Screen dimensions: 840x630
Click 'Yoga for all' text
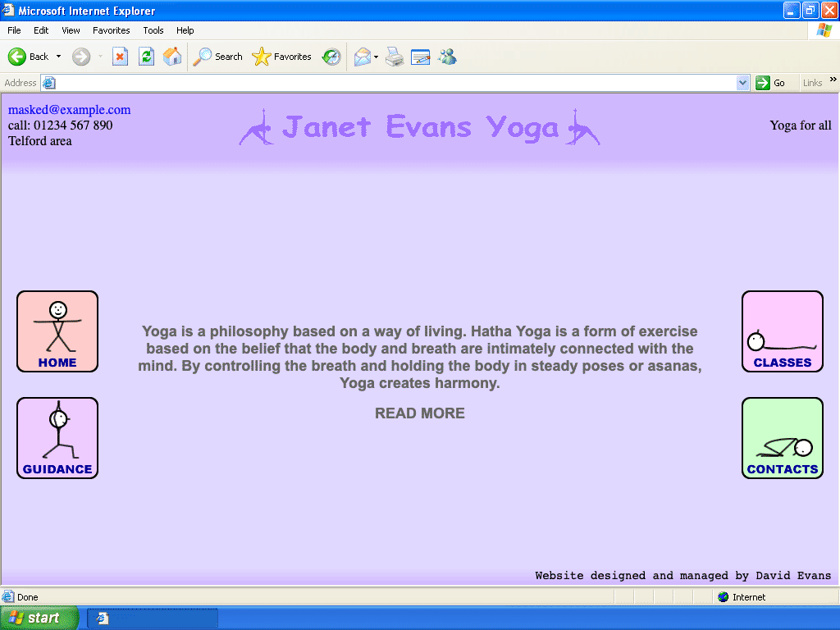click(x=801, y=126)
